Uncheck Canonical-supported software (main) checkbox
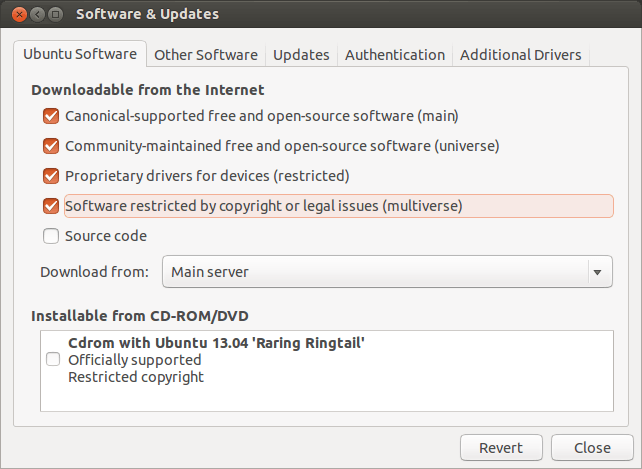 click(x=51, y=116)
